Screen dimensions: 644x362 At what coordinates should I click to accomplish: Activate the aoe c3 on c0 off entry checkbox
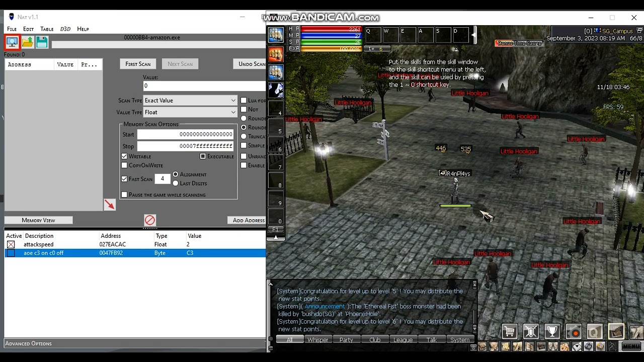tap(11, 253)
